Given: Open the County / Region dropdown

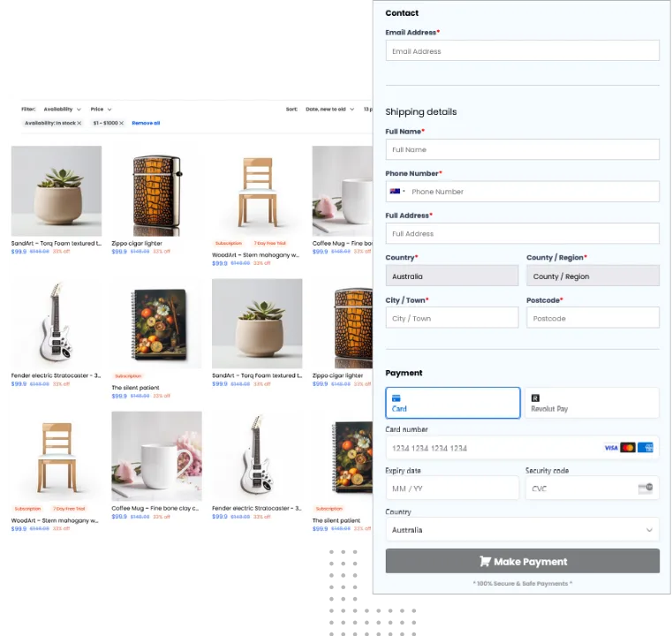Looking at the screenshot, I should click(x=593, y=276).
